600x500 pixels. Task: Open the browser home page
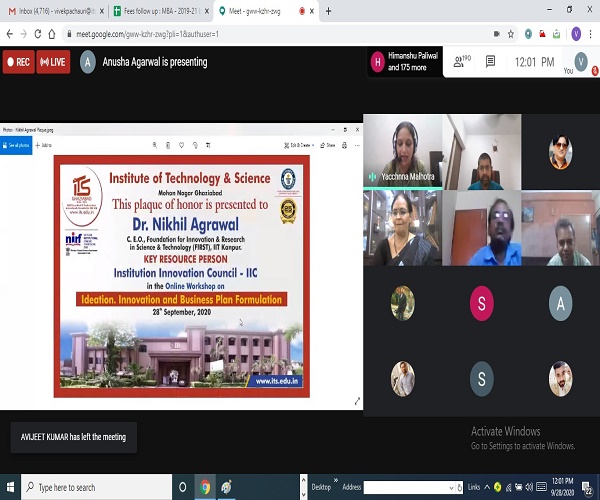point(52,34)
